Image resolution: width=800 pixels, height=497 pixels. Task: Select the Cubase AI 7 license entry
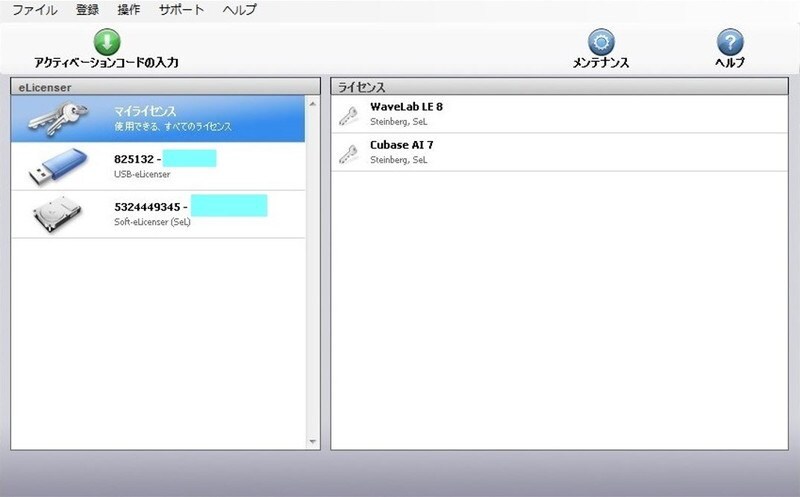[x=560, y=152]
